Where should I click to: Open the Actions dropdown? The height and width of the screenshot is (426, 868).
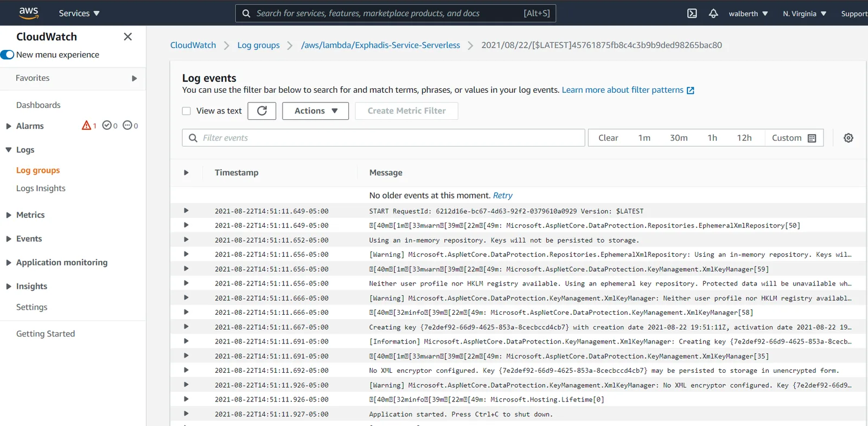315,111
